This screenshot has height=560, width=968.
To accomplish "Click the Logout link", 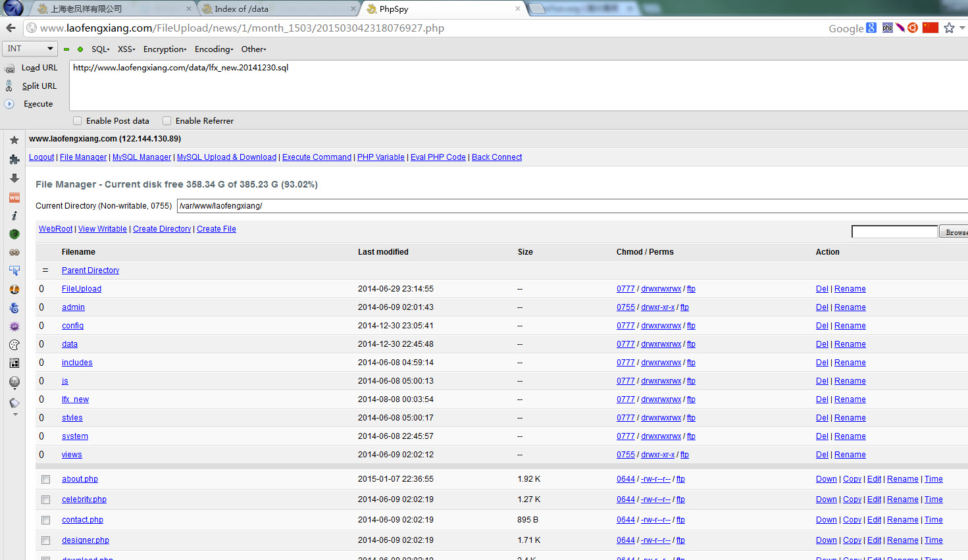I will (41, 157).
